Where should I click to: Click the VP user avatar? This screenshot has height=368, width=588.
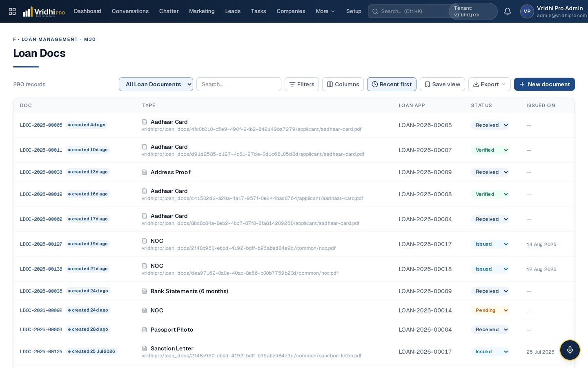527,11
